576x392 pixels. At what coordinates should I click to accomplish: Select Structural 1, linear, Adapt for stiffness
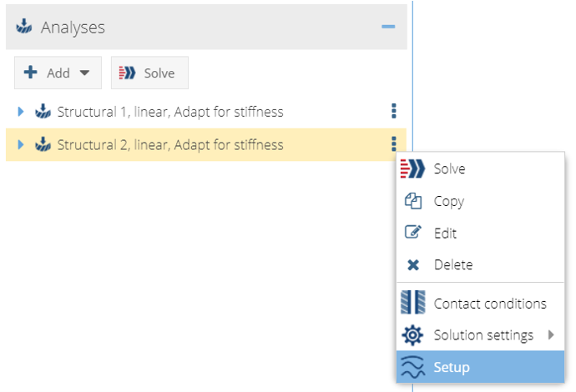point(170,112)
